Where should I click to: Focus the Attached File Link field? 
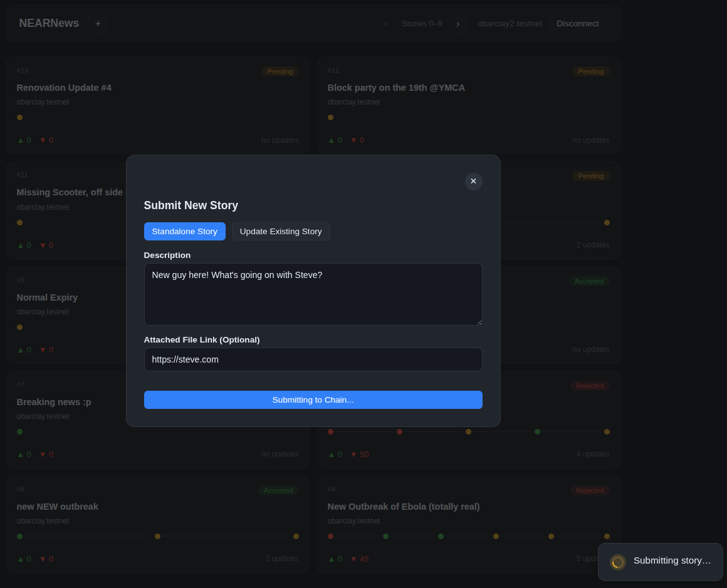[x=313, y=359]
